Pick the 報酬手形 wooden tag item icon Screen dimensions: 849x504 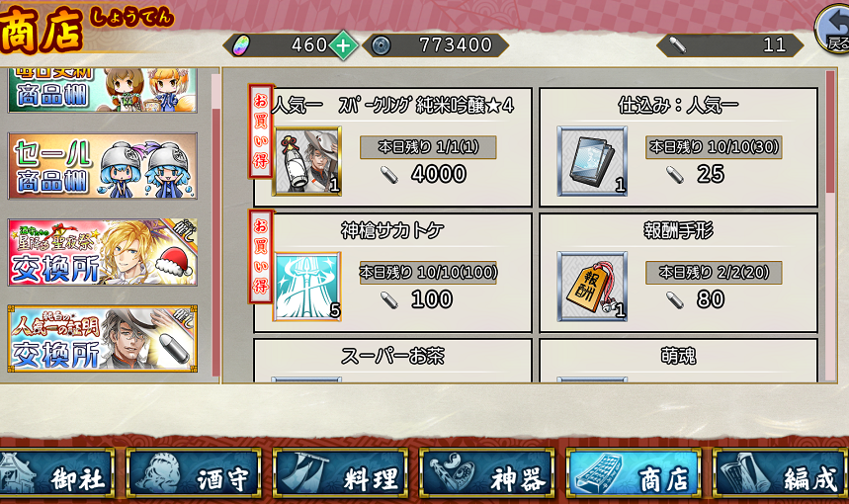click(x=592, y=287)
